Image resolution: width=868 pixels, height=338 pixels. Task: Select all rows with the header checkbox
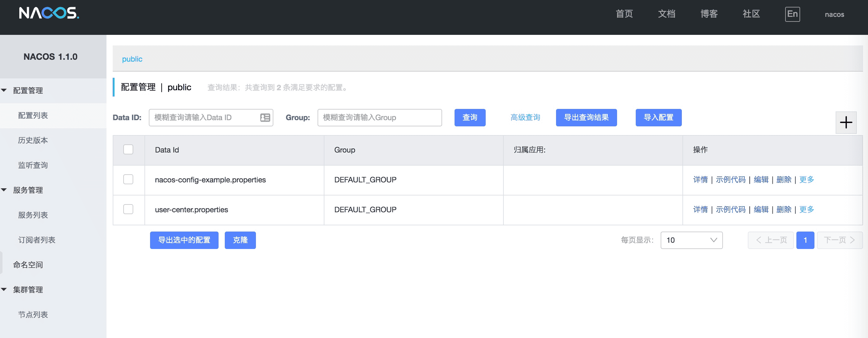pos(128,150)
